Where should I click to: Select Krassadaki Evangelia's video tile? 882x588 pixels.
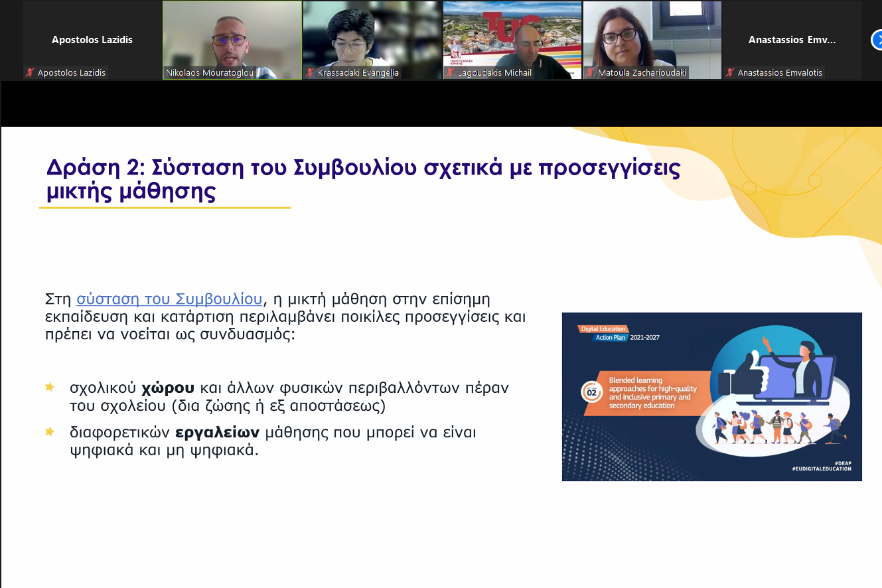click(x=372, y=37)
